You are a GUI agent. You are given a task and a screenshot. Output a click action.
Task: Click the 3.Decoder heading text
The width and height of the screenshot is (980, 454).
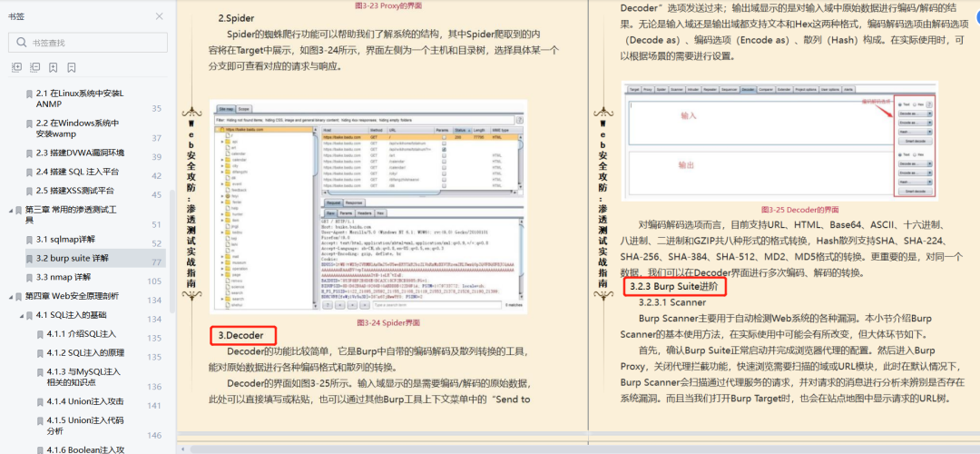coord(240,336)
